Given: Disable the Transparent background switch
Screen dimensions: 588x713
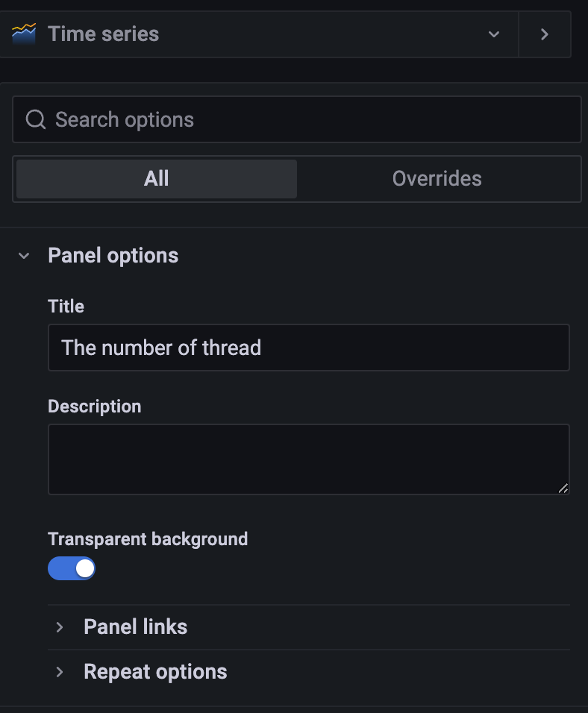Looking at the screenshot, I should click(x=72, y=568).
